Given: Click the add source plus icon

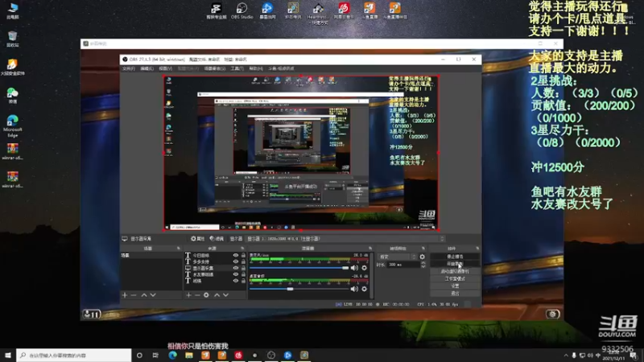Looking at the screenshot, I should [x=188, y=295].
